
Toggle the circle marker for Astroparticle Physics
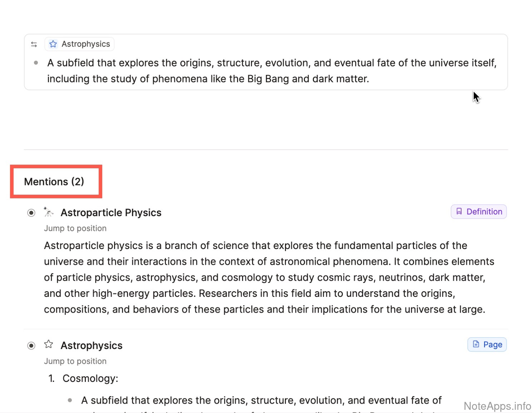[x=31, y=213]
